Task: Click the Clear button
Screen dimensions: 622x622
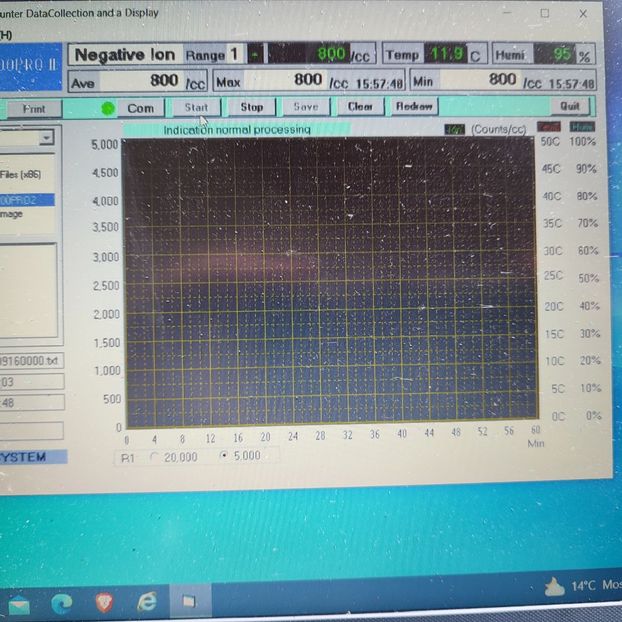Action: pyautogui.click(x=360, y=107)
